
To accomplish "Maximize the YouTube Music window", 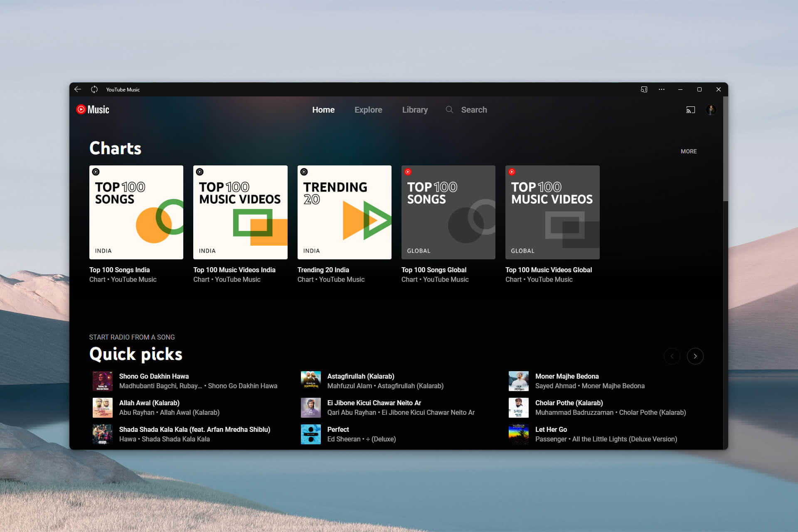I will (699, 89).
